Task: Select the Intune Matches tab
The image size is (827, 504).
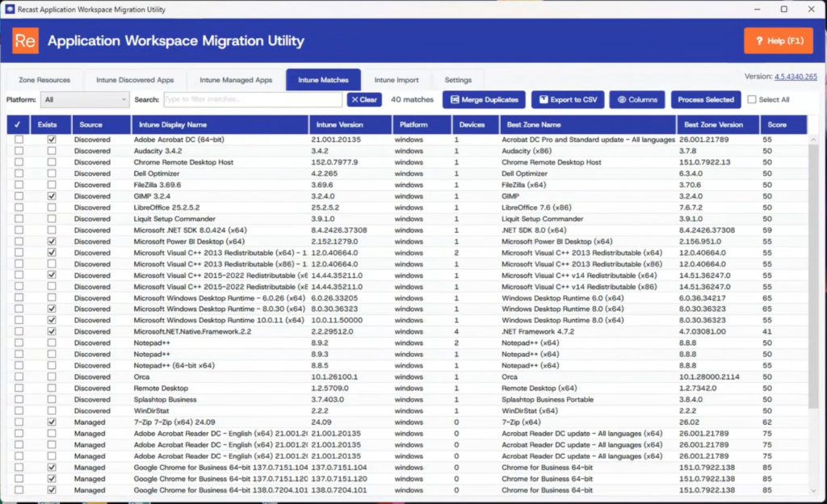Action: [x=323, y=80]
